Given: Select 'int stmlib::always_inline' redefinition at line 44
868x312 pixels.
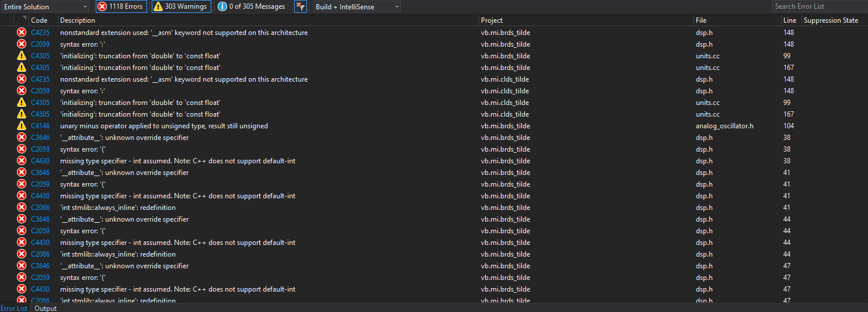Looking at the screenshot, I should point(118,254).
